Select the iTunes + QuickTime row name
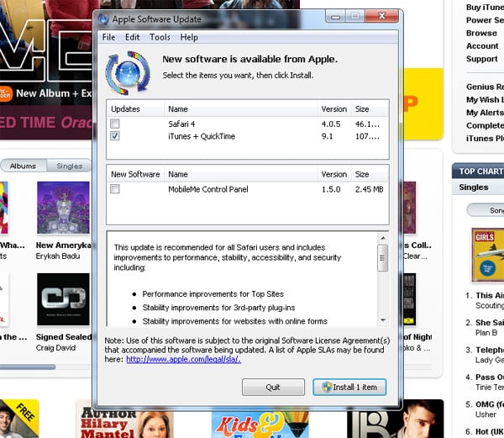 [x=202, y=136]
